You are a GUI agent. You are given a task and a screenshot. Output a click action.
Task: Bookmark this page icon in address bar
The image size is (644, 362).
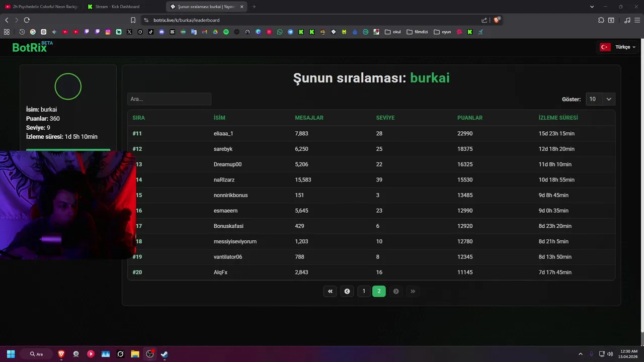(x=133, y=20)
